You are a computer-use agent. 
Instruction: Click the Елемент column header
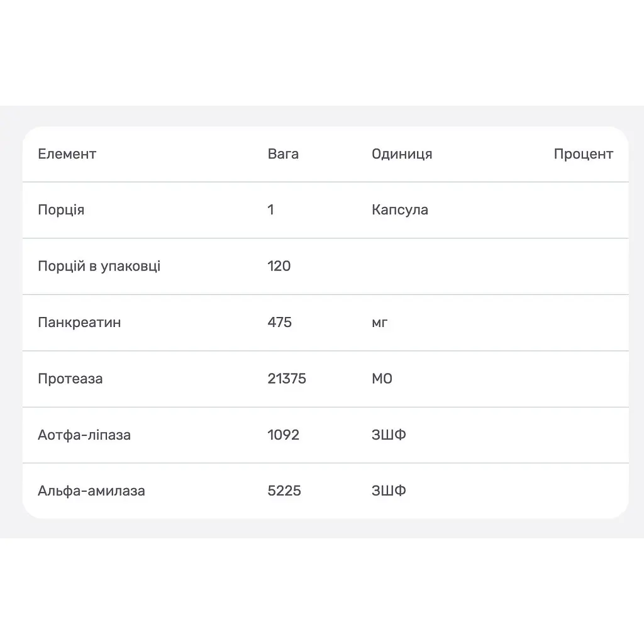pyautogui.click(x=67, y=154)
